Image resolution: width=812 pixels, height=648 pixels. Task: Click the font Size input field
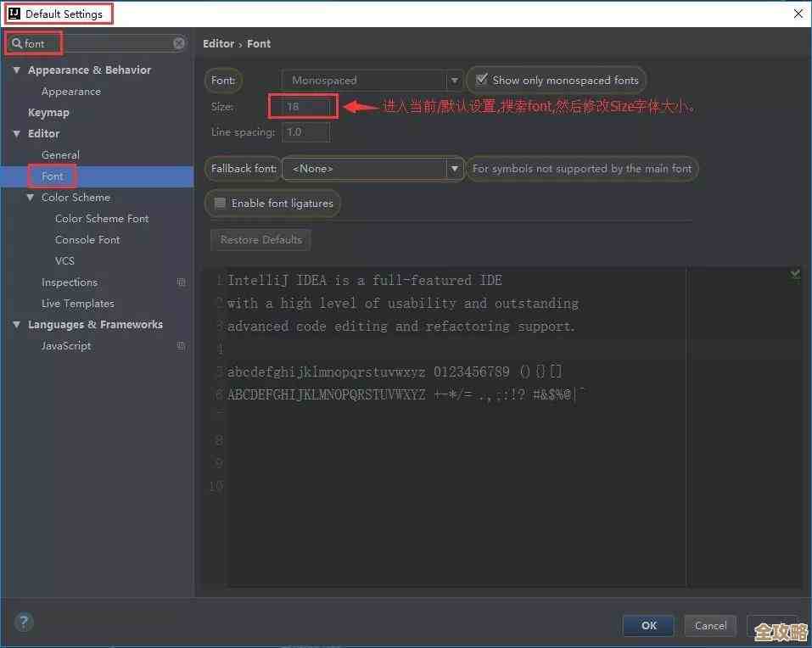click(303, 107)
